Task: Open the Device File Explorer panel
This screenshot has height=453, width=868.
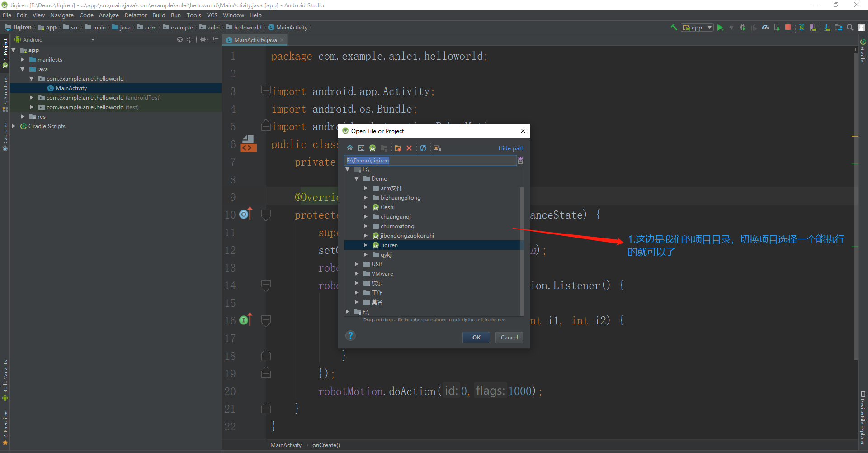Action: tap(863, 419)
